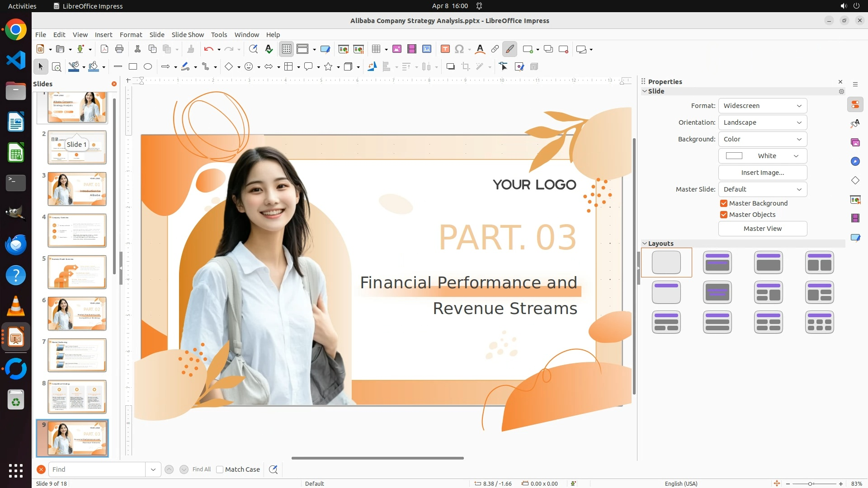This screenshot has width=868, height=488.
Task: Open the Navigator sidebar icon
Action: 855,162
